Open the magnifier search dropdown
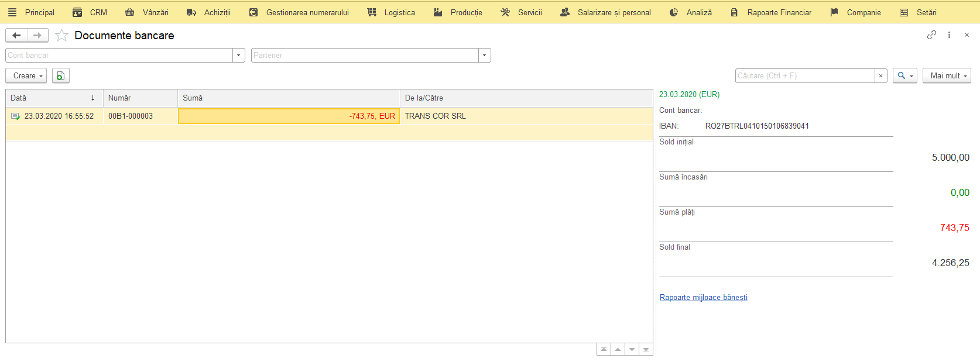This screenshot has height=362, width=980. coord(905,76)
